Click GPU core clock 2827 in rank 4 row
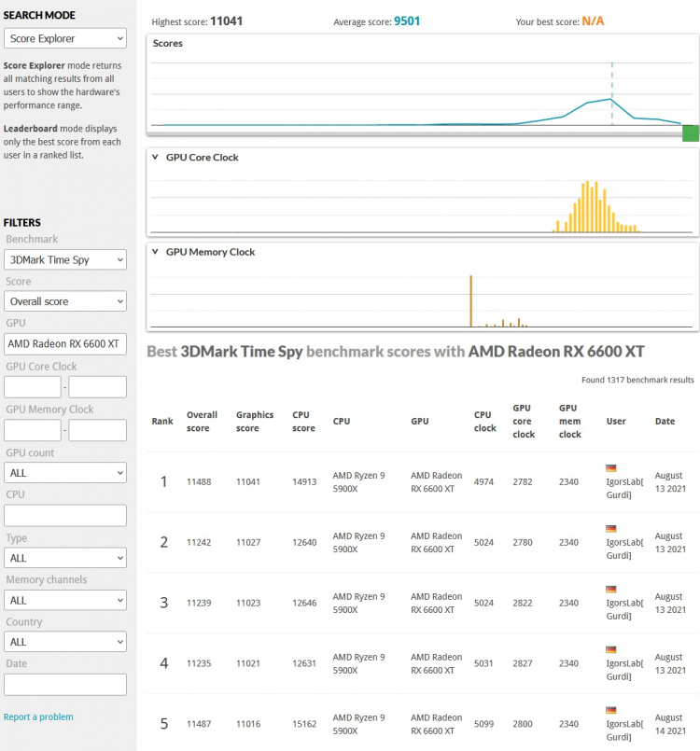Image resolution: width=700 pixels, height=751 pixels. click(x=523, y=663)
